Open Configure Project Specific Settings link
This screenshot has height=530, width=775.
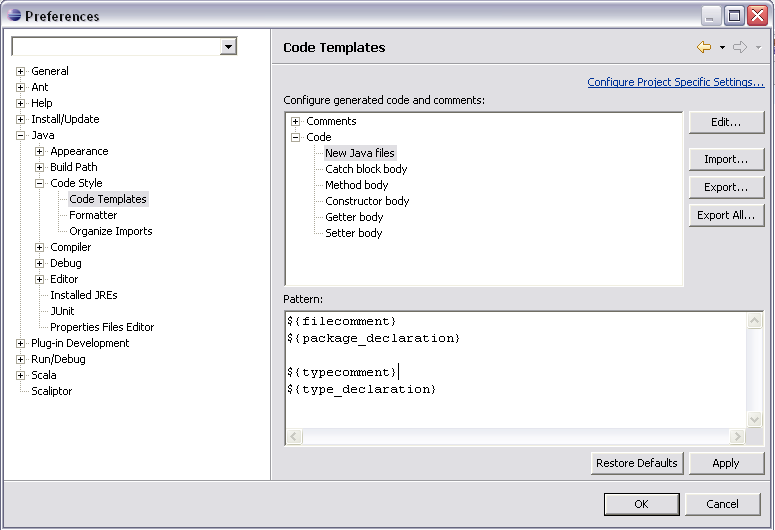[x=676, y=82]
